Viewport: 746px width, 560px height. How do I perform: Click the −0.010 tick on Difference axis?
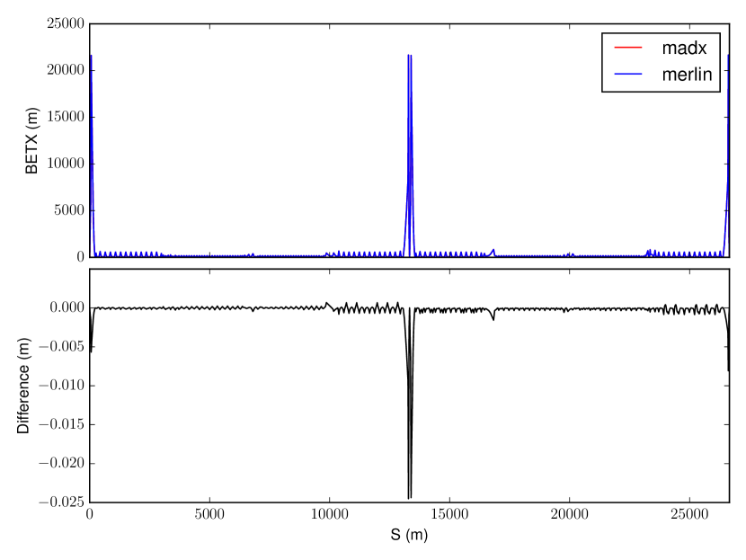point(61,386)
